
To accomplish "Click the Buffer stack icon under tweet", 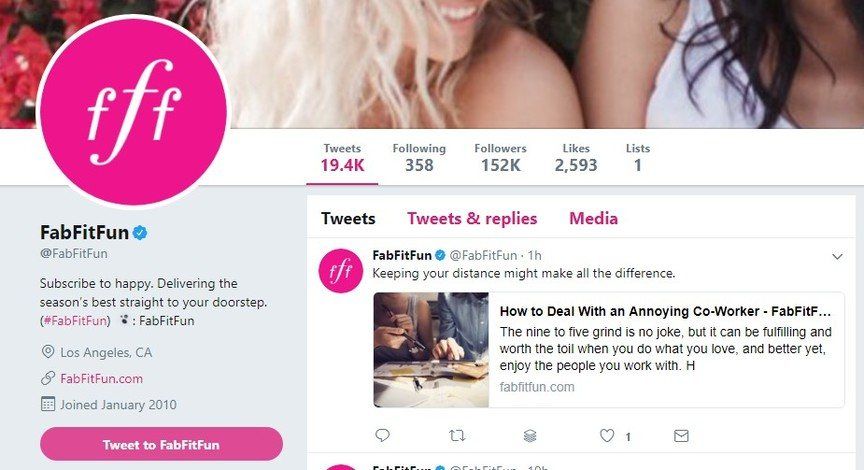I will pyautogui.click(x=530, y=436).
